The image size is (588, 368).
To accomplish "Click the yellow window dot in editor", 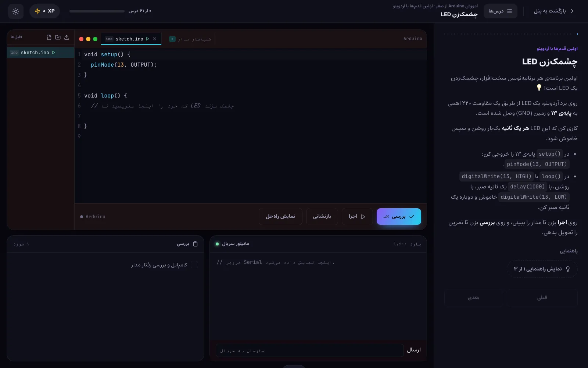I will pyautogui.click(x=88, y=39).
